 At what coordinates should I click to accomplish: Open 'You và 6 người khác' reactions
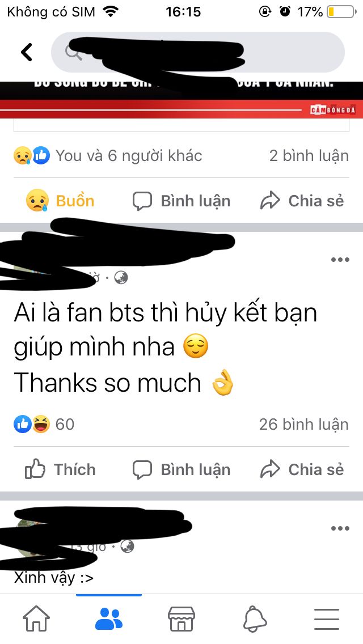[x=108, y=156]
